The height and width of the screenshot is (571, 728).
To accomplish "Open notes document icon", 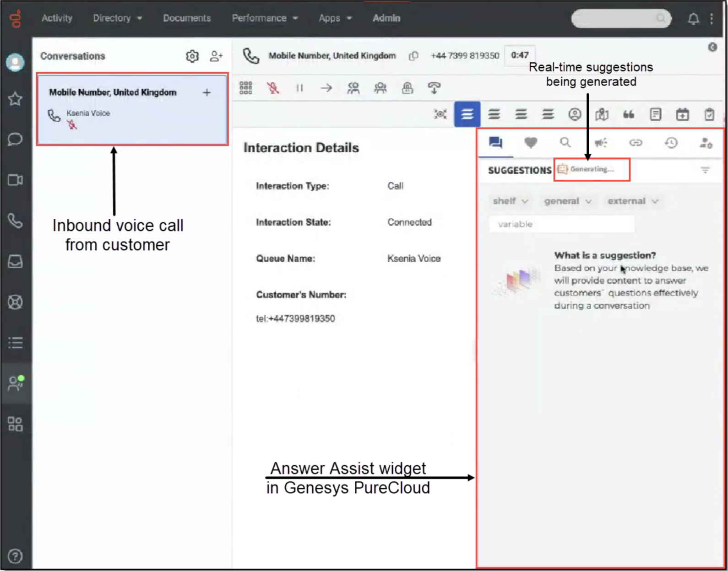I will (x=655, y=114).
